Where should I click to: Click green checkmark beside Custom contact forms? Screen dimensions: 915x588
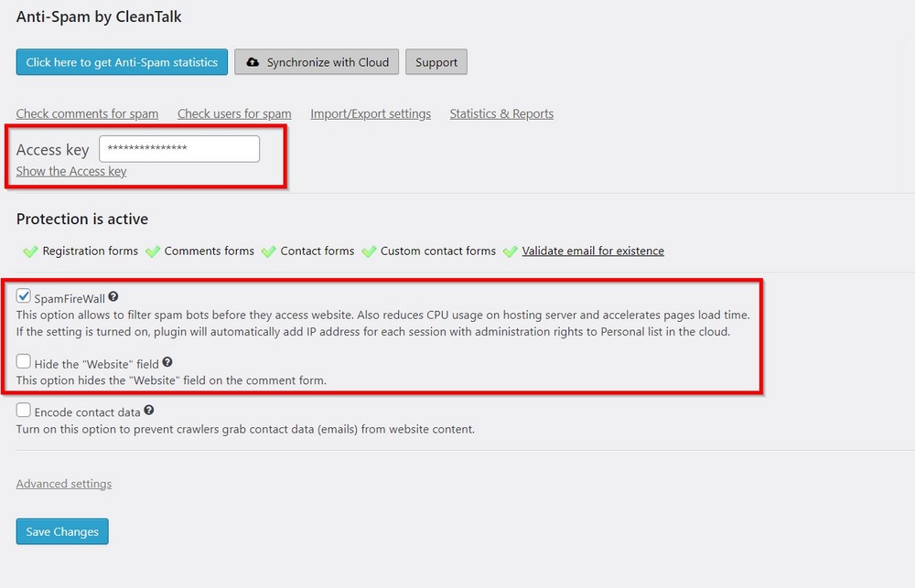pos(369,251)
